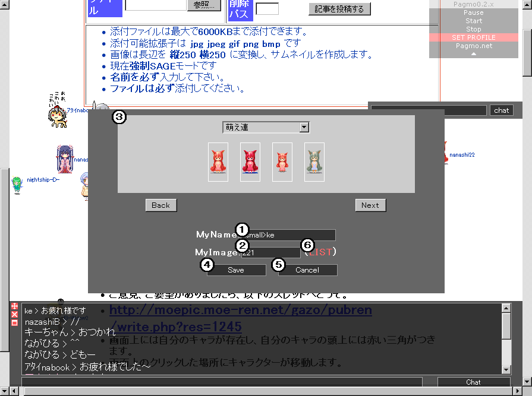
Task: Save the profile settings
Action: tap(236, 270)
